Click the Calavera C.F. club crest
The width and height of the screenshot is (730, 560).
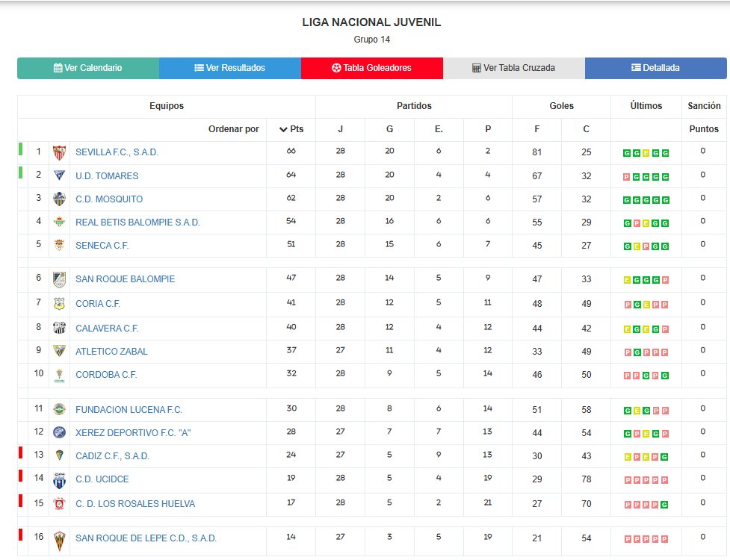click(x=59, y=328)
